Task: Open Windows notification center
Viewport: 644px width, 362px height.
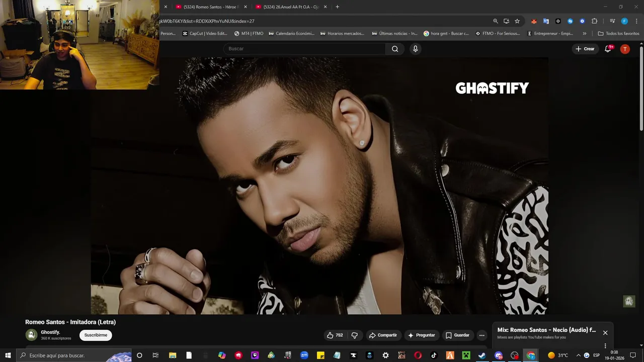Action: coord(633,355)
